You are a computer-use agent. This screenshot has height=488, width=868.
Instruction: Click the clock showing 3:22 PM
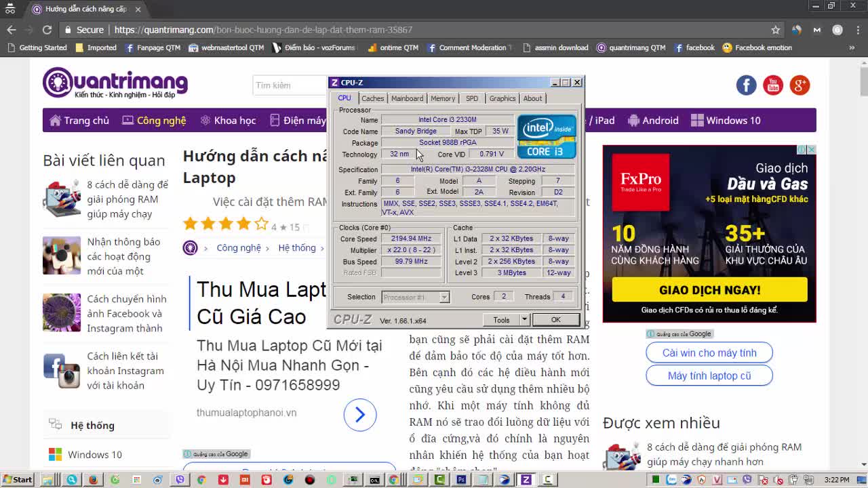[x=837, y=480]
